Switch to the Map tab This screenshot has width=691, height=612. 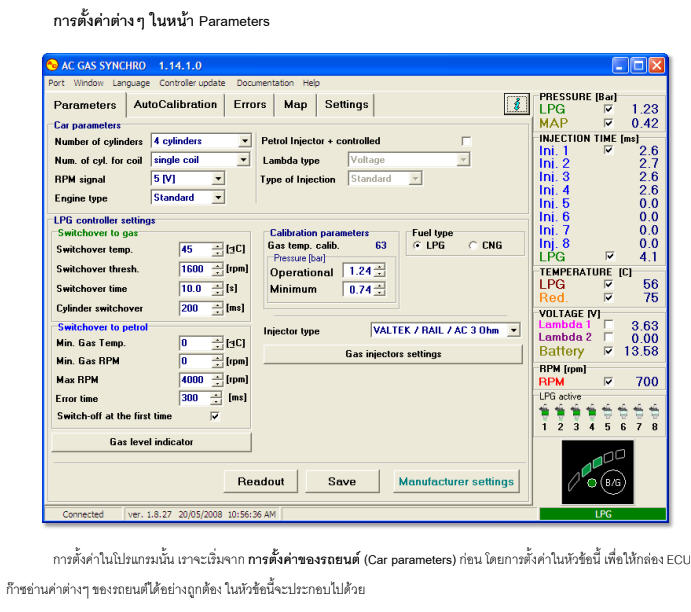(x=295, y=105)
